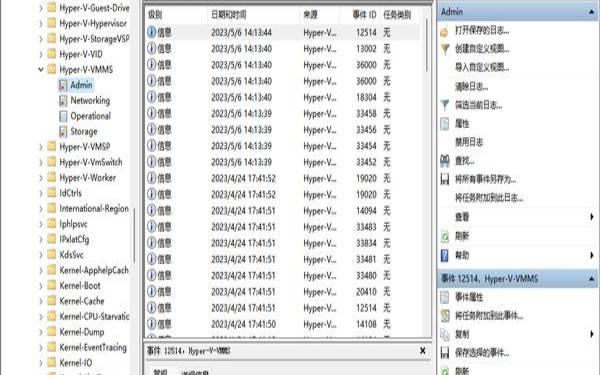Click the event list vertical scrollbar
The image size is (600, 375).
pos(427,45)
